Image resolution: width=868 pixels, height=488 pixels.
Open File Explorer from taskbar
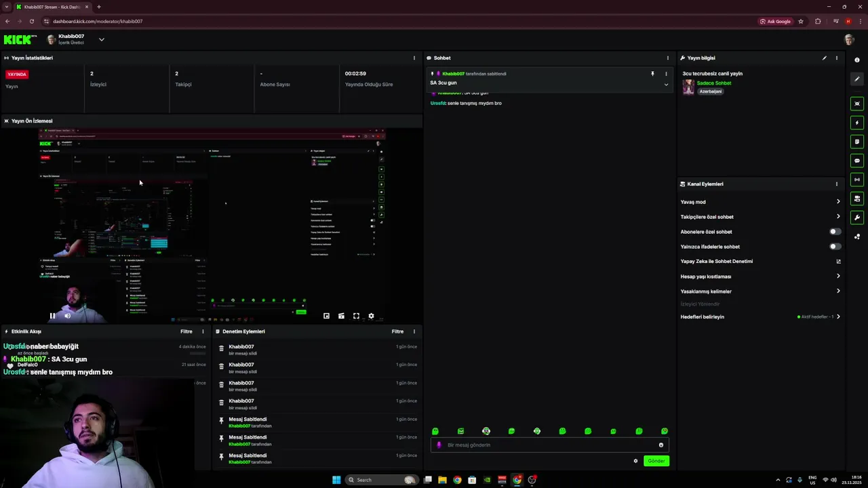(x=442, y=480)
